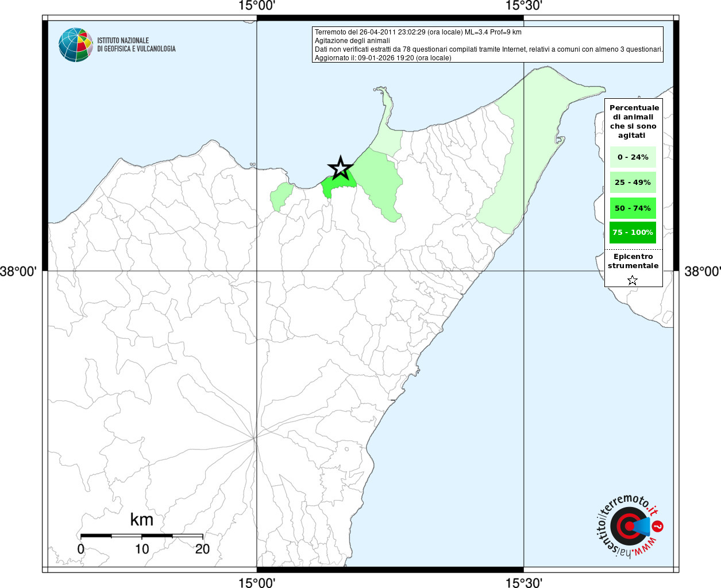Screen dimensions: 721x588
Task: Click the small light-green municipality west of the epicenter
Action: coord(281,196)
